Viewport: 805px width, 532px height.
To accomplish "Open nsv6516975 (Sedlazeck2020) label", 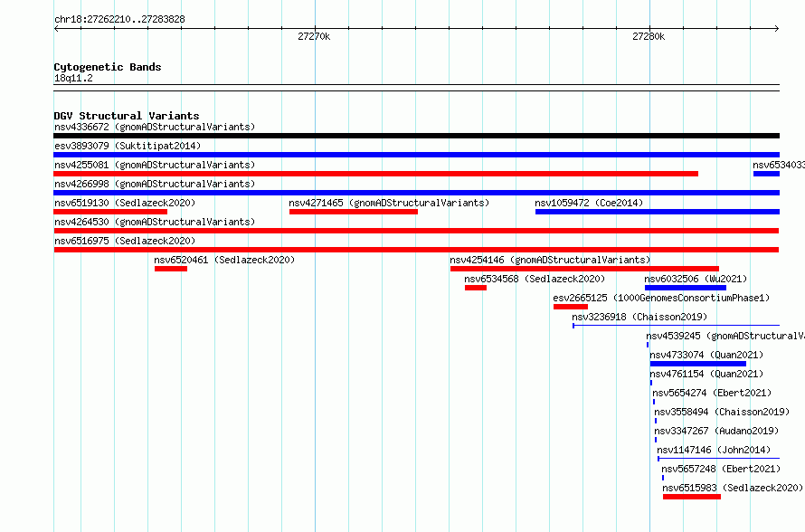I will 125,241.
